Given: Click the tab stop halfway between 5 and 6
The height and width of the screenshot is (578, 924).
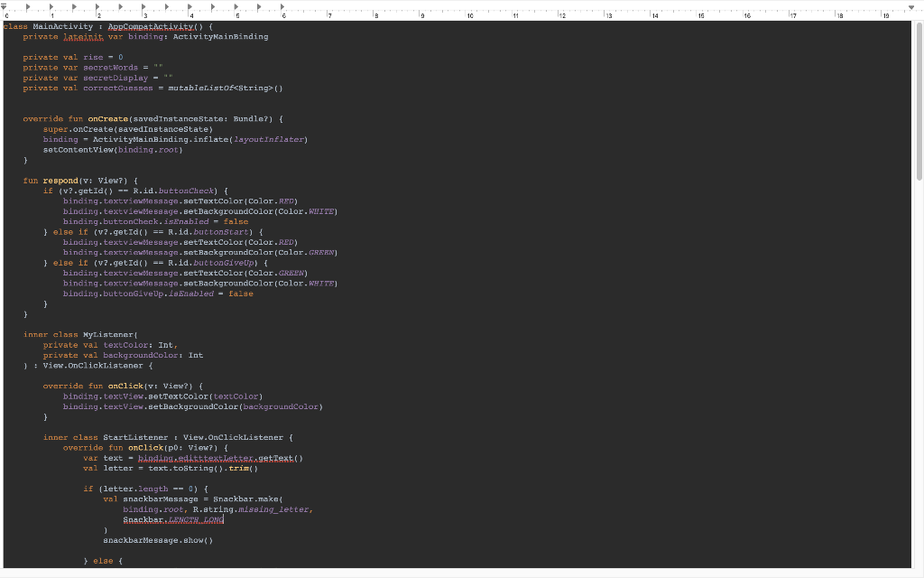Looking at the screenshot, I should tap(259, 7).
